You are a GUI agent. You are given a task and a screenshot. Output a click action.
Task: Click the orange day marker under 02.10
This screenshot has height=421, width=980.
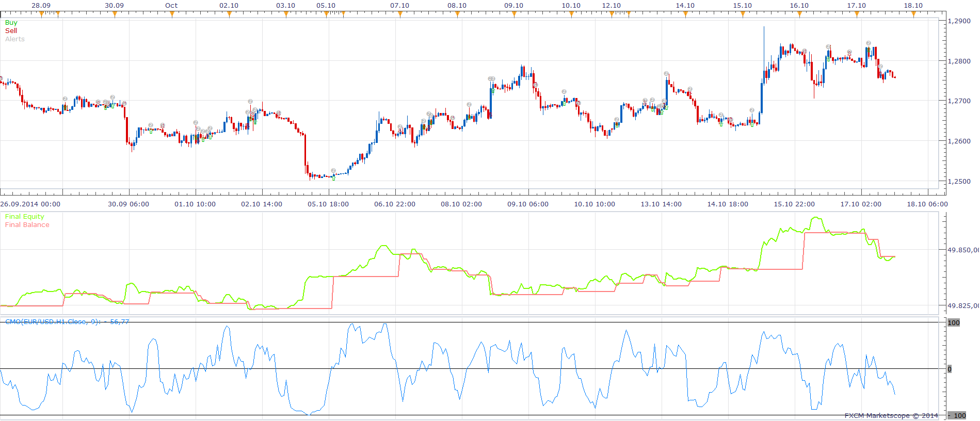point(229,14)
